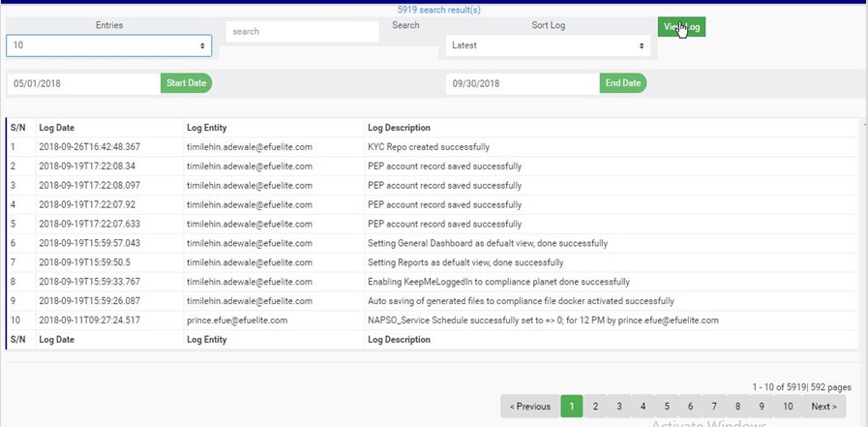The width and height of the screenshot is (868, 427).
Task: Click the Previous page link
Action: (530, 407)
